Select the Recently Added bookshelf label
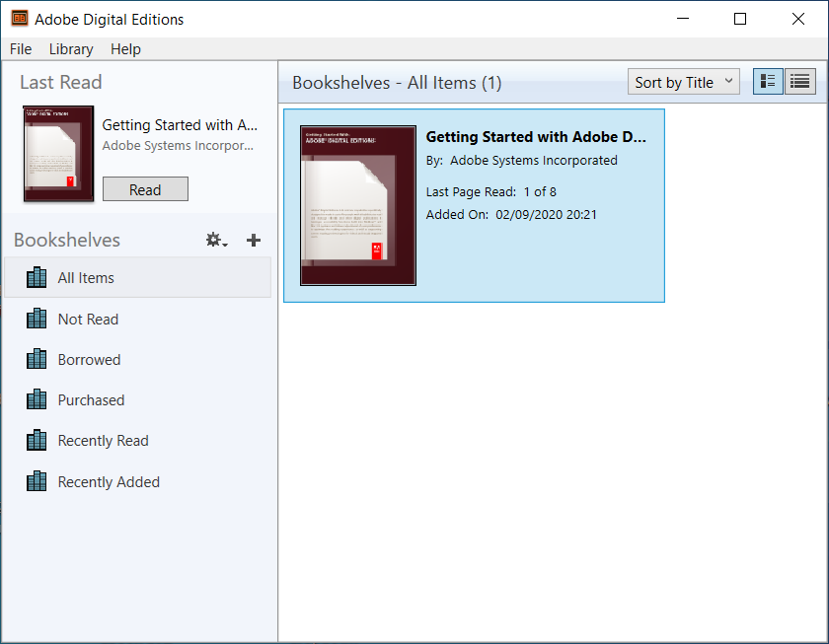Screen dimensions: 829x644 coord(109,482)
